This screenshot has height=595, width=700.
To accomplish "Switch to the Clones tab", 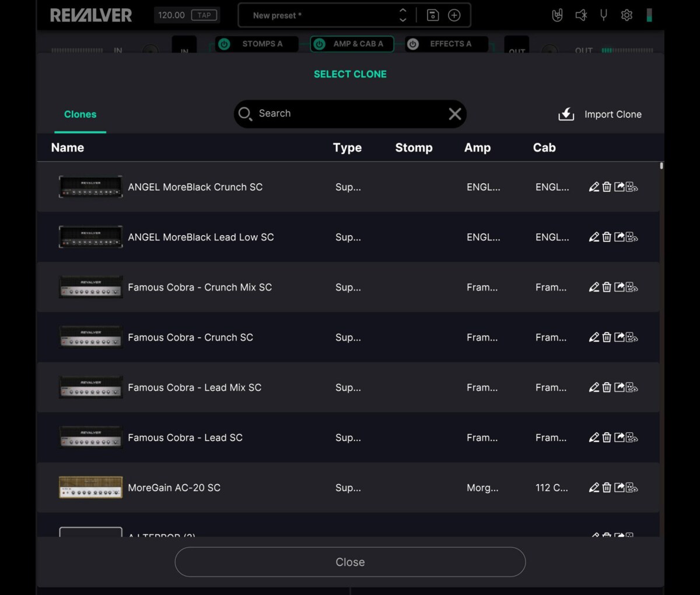I will (80, 114).
